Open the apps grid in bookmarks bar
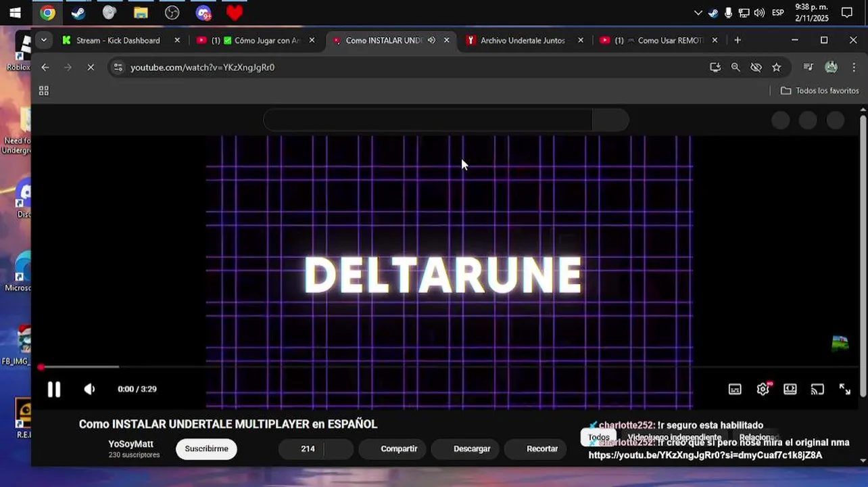This screenshot has width=868, height=487. pos(44,91)
